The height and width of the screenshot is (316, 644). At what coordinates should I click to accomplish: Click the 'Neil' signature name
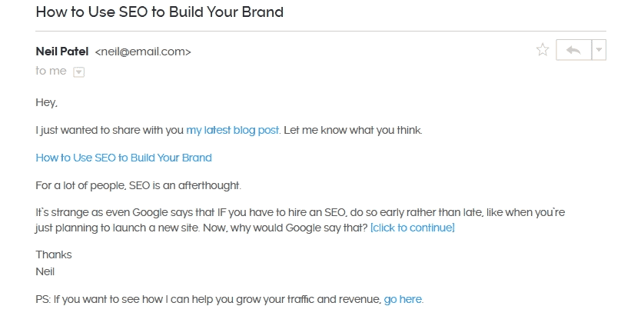[45, 272]
